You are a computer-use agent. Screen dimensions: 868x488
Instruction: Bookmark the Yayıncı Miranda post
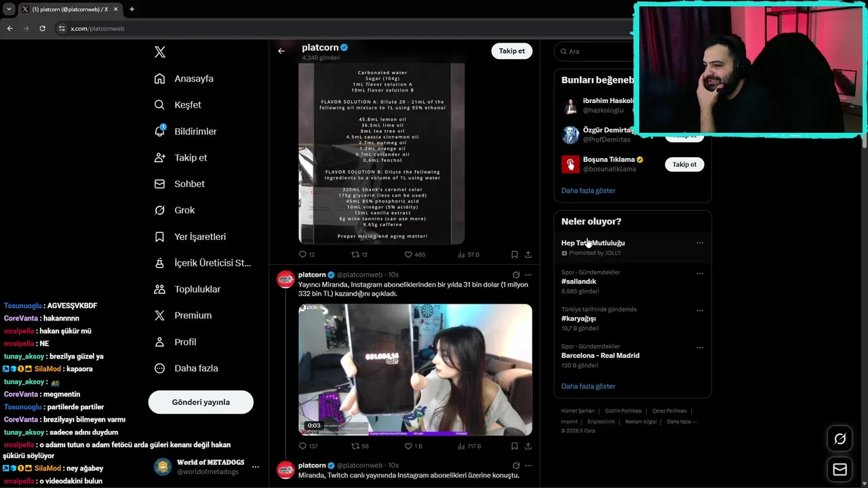click(515, 446)
